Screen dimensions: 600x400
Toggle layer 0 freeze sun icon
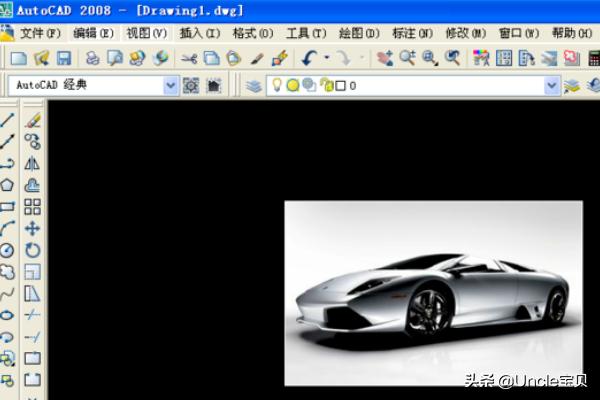tap(293, 85)
